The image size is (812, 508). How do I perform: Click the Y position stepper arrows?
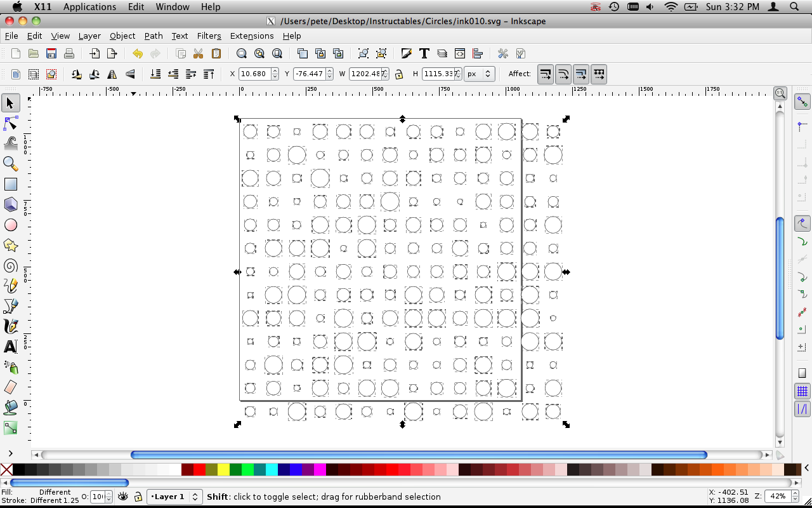pos(329,74)
